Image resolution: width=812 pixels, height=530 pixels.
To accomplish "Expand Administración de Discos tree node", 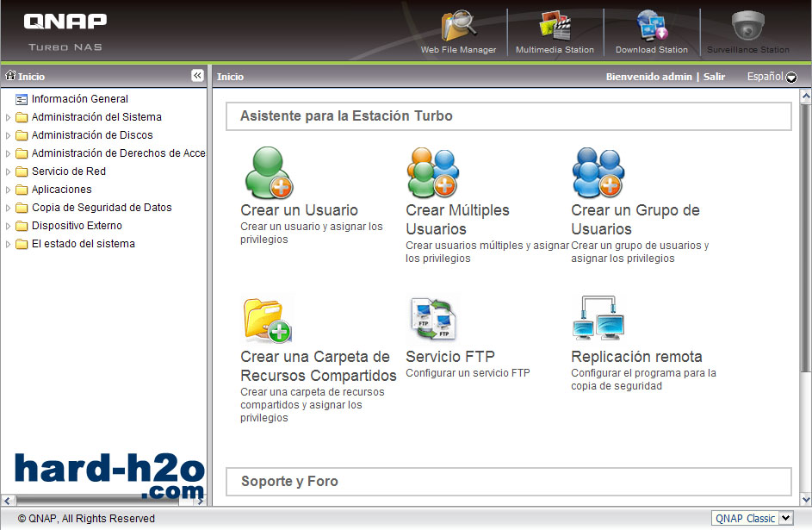I will [x=8, y=136].
